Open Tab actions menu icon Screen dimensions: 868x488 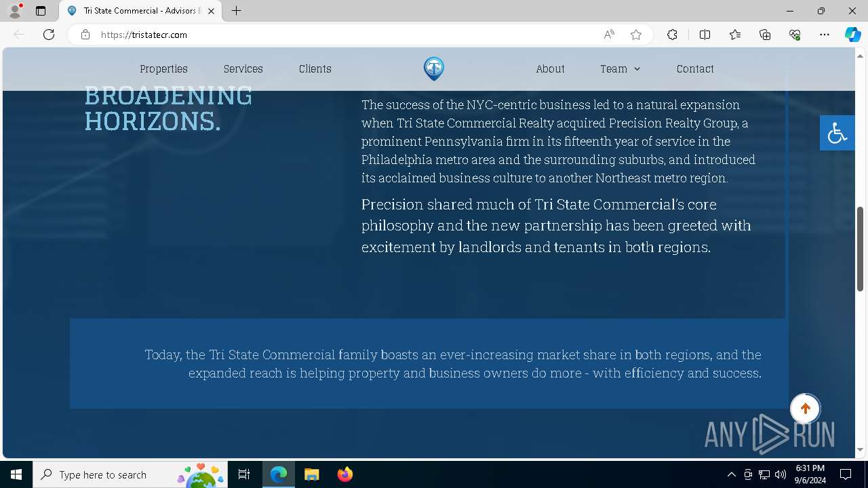[x=41, y=11]
